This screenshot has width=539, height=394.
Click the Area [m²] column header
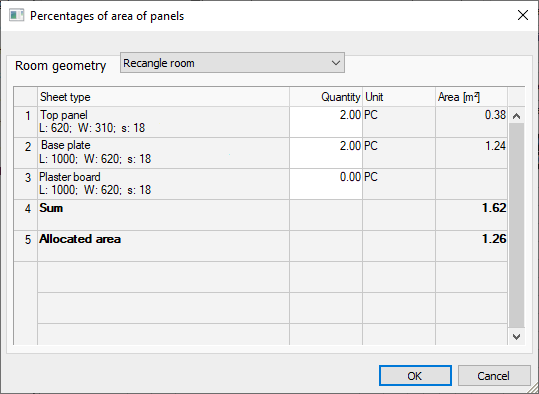coord(471,97)
